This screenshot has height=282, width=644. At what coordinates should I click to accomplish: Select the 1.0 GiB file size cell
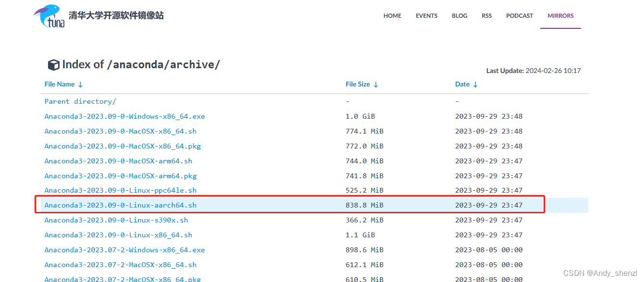pos(360,116)
